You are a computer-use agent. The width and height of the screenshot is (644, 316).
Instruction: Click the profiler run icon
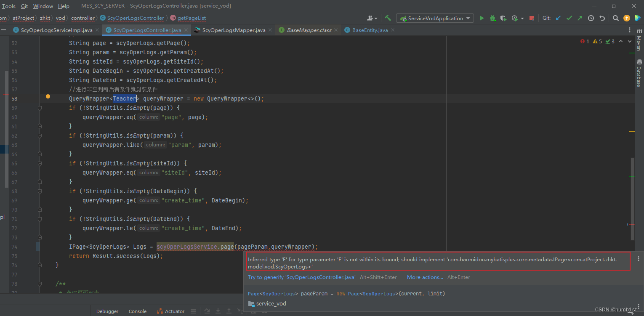[x=515, y=18]
